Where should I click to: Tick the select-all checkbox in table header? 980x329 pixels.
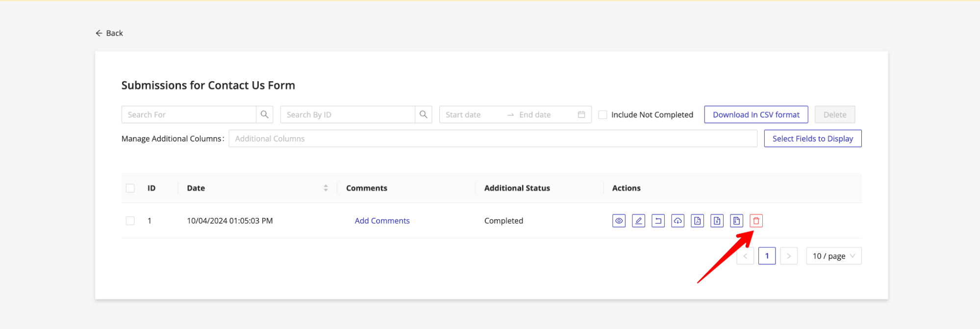pos(130,188)
